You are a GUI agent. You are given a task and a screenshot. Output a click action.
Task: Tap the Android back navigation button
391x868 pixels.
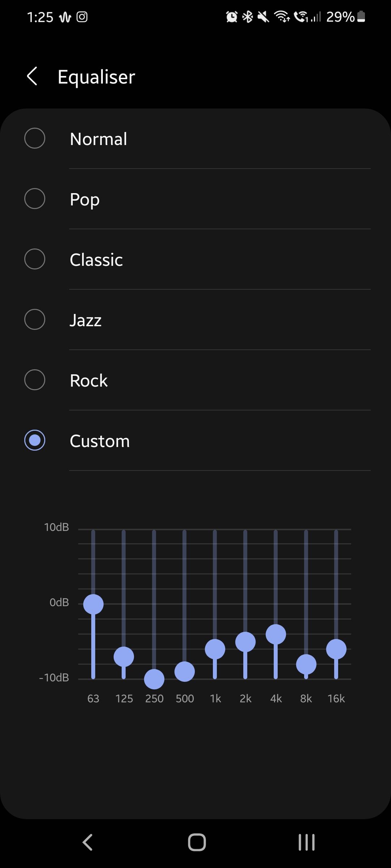88,842
